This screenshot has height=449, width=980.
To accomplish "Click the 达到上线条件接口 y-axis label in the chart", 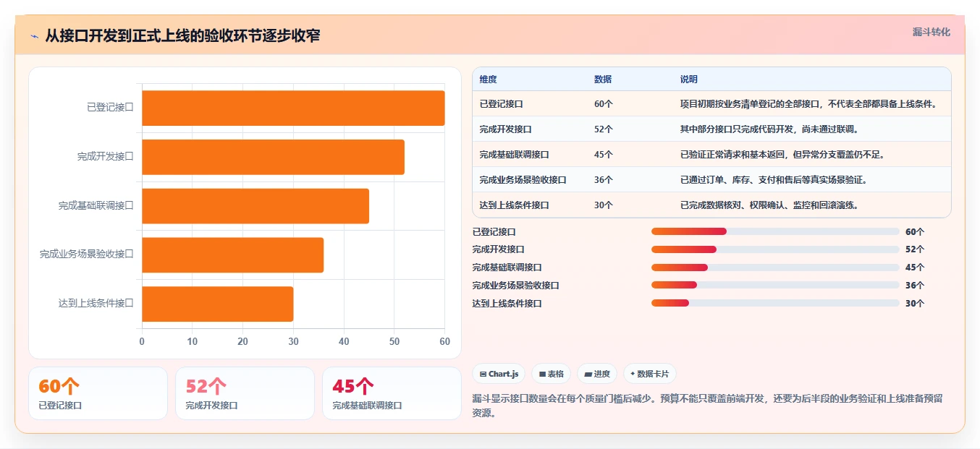I will tap(96, 304).
